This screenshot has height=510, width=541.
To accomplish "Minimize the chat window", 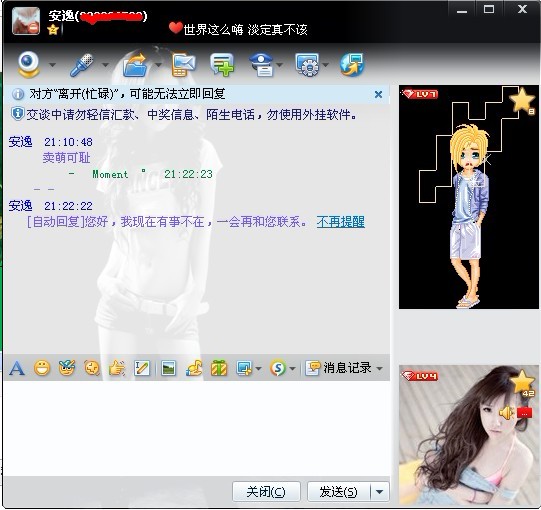I will [462, 11].
